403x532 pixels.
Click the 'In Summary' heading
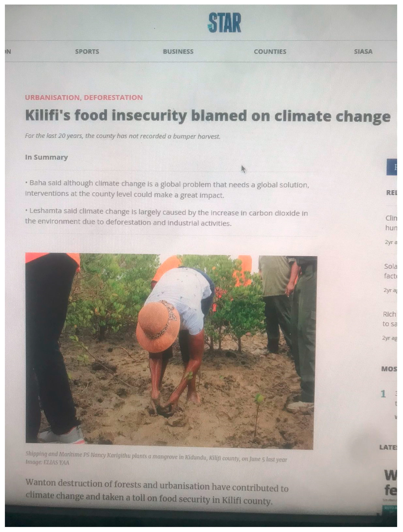coord(46,157)
